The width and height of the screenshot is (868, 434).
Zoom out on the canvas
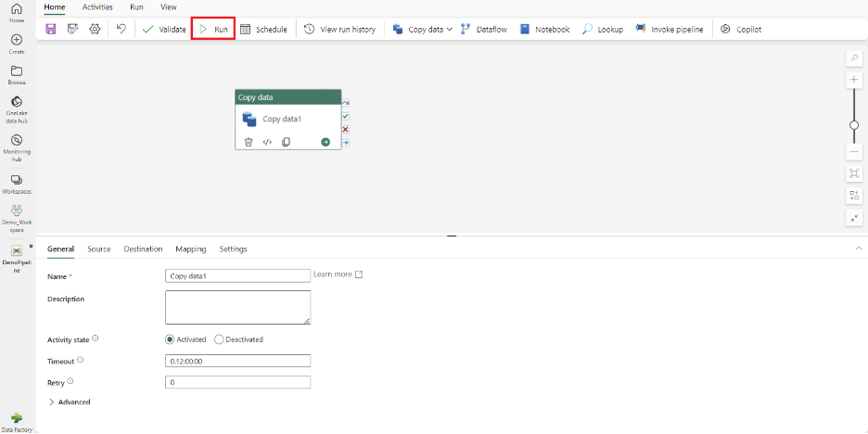pyautogui.click(x=854, y=151)
